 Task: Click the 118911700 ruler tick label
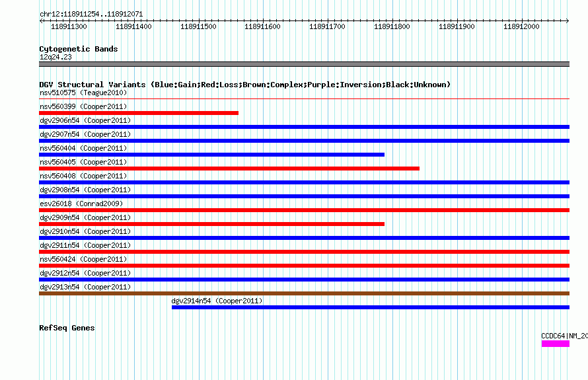pyautogui.click(x=328, y=26)
